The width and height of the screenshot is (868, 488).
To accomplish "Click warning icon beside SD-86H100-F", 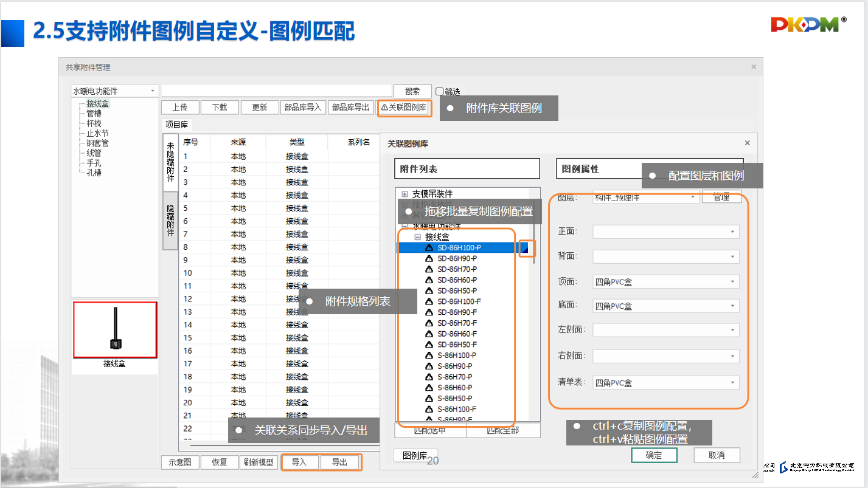I will [x=429, y=301].
